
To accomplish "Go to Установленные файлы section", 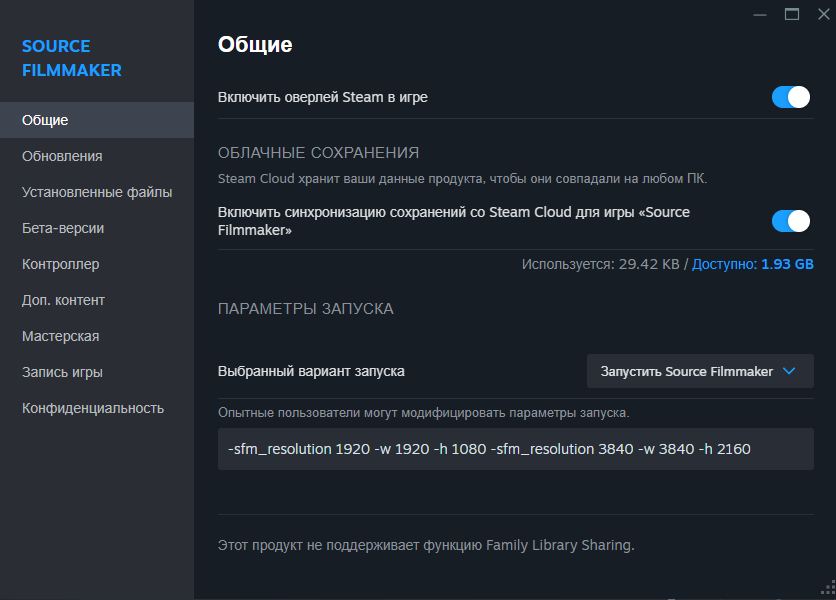I will pos(97,192).
